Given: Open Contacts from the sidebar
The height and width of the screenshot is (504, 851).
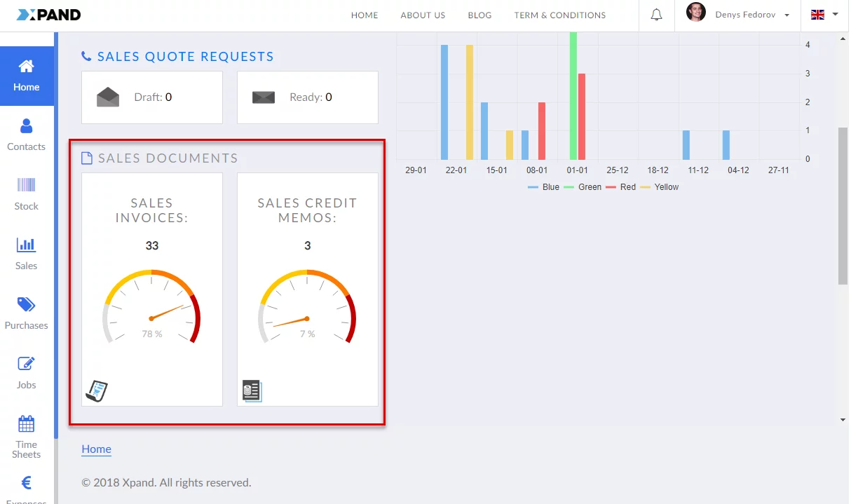Looking at the screenshot, I should click(x=27, y=135).
